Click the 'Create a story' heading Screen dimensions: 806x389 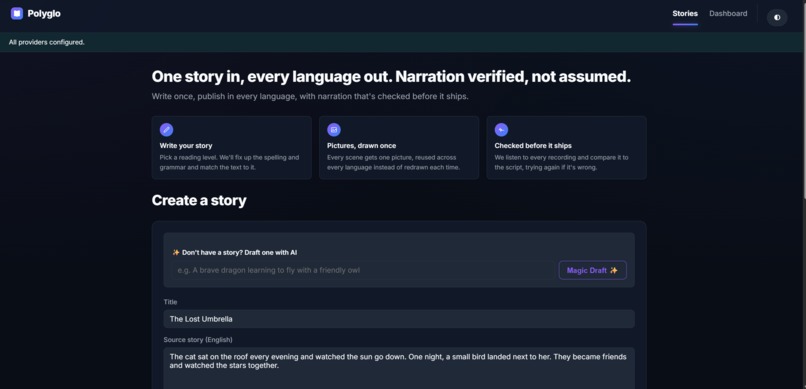pos(199,200)
